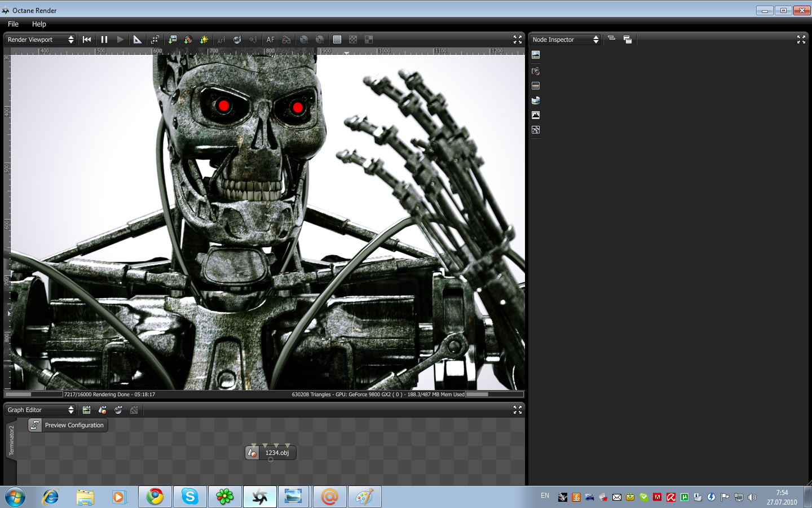This screenshot has height=508, width=812.
Task: Click the greyed focus picker icon
Action: 253,40
